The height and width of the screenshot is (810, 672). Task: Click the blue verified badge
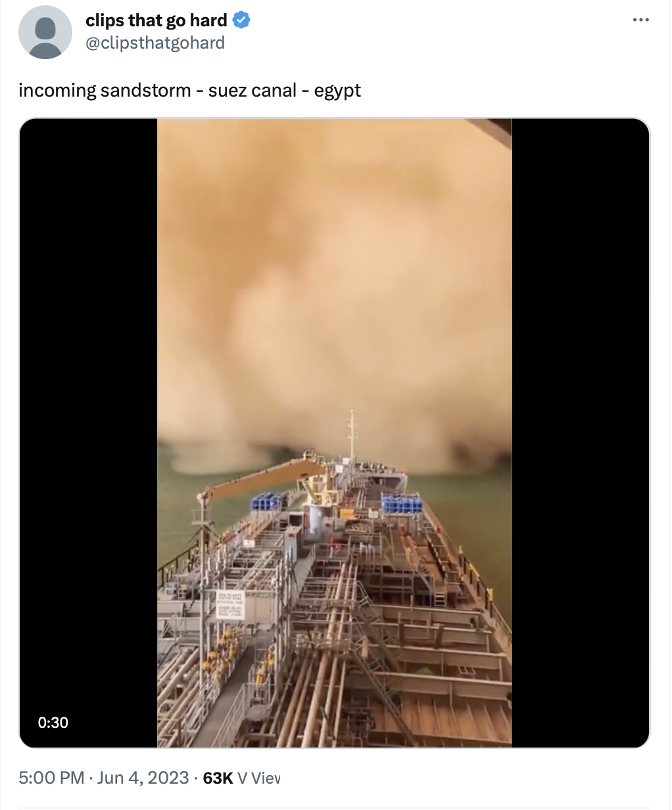(x=241, y=20)
